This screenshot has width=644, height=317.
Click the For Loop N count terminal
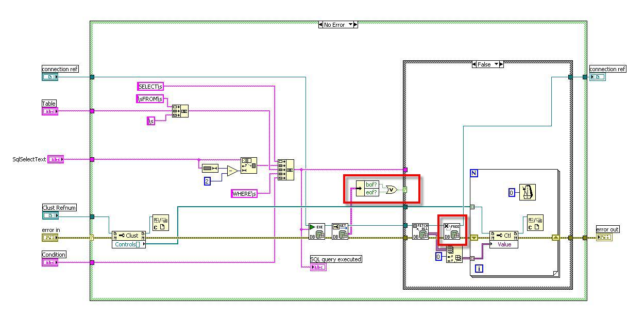[x=474, y=174]
